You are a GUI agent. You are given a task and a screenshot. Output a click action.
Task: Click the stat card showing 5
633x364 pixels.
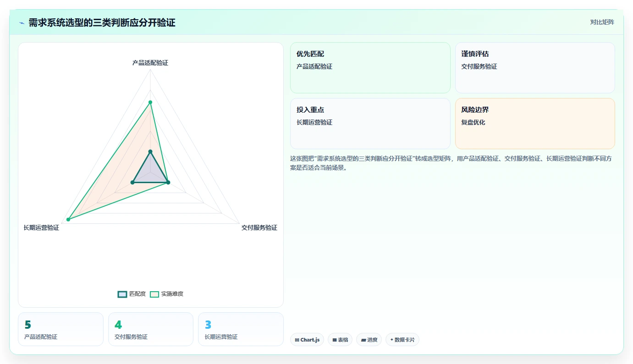click(61, 329)
